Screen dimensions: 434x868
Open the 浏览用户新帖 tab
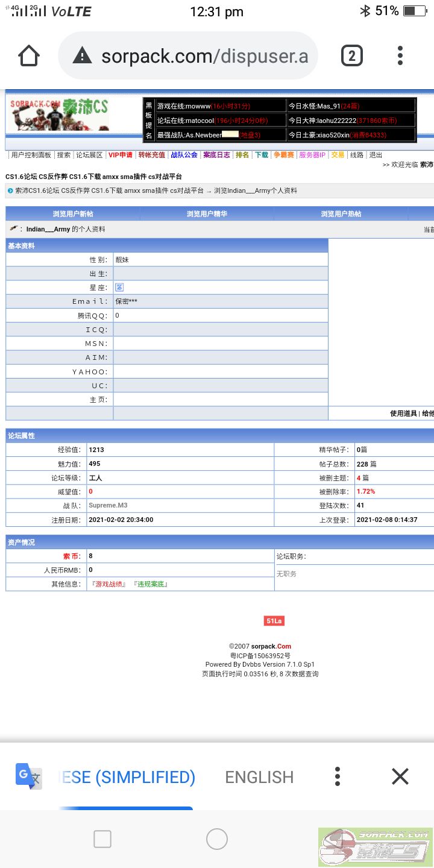point(73,214)
